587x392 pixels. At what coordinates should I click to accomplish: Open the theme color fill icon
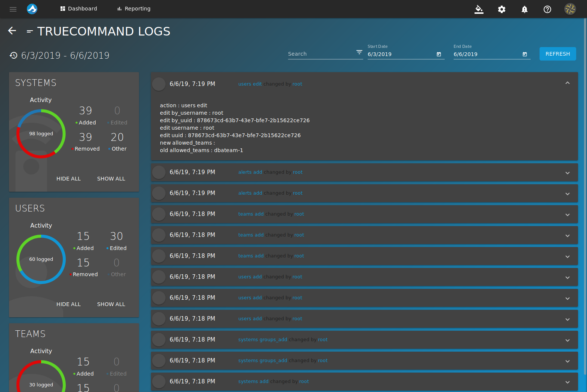tap(479, 9)
